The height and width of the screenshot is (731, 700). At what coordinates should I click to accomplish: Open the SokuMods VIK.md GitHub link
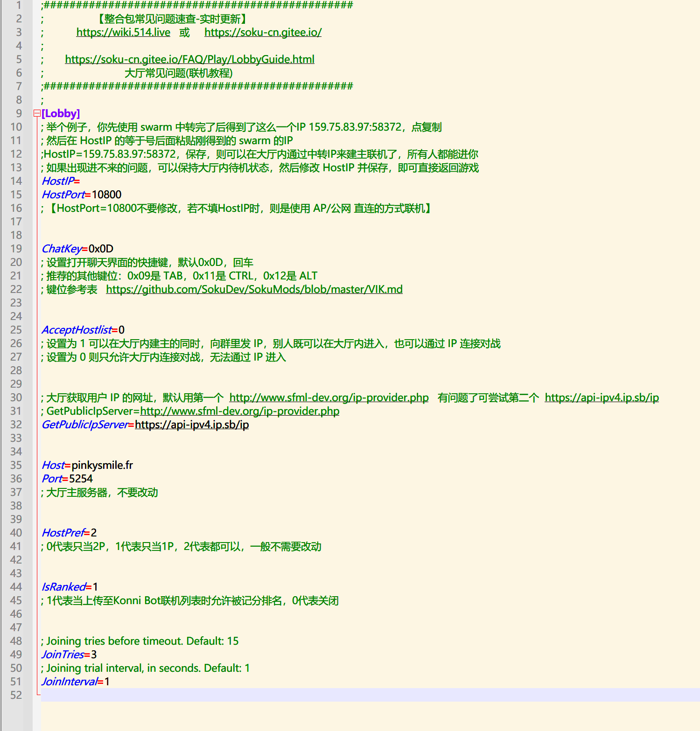(254, 289)
